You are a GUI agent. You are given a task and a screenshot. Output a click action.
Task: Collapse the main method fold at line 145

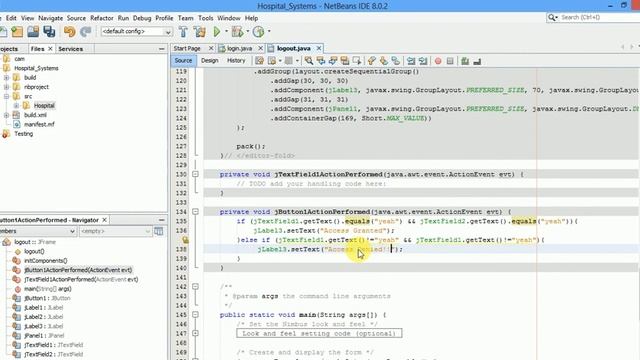195,315
